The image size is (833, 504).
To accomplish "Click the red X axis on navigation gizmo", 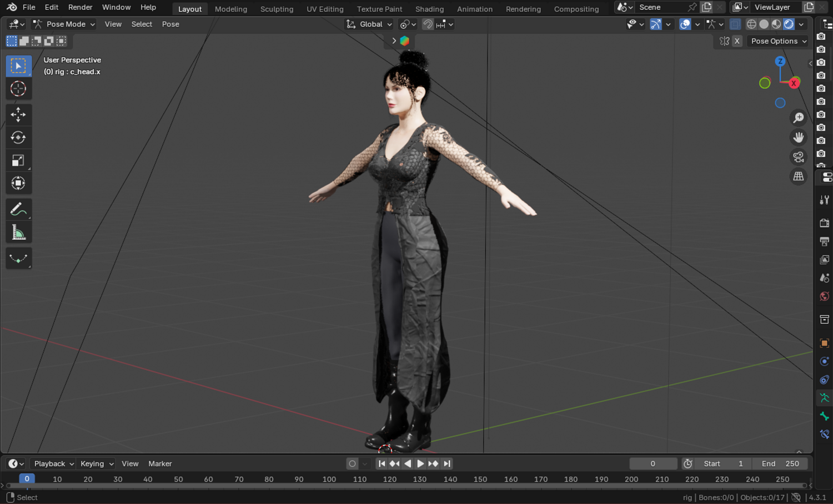I will pyautogui.click(x=794, y=83).
